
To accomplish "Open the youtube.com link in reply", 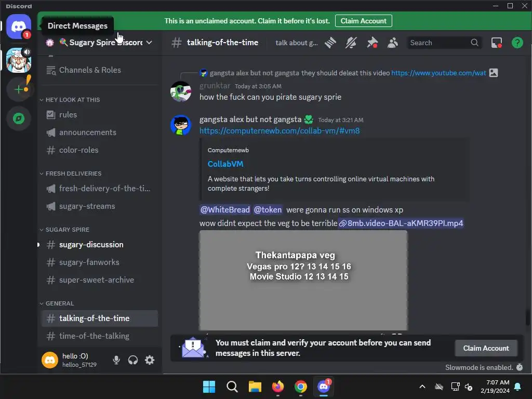I will pos(438,73).
